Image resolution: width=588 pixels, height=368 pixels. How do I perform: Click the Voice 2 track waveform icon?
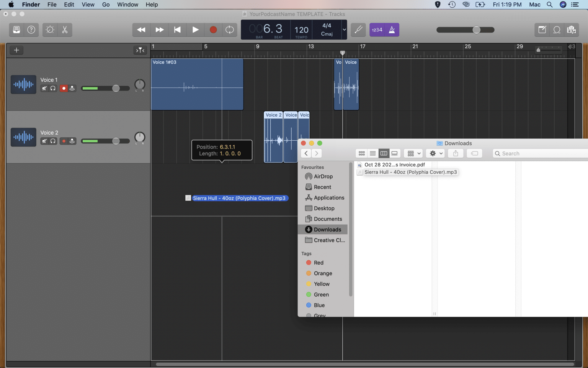[23, 137]
